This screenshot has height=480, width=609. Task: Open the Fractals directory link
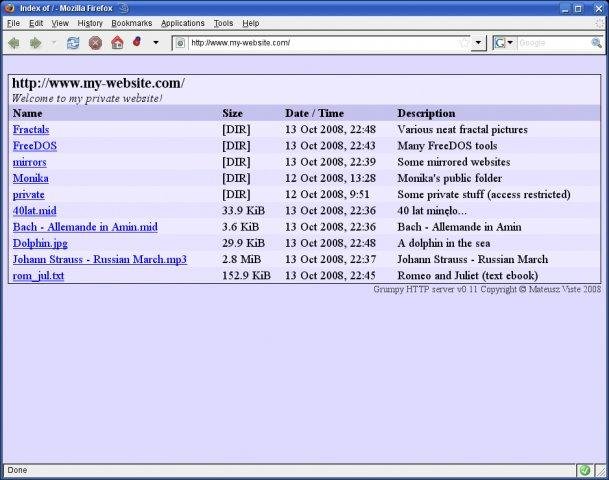point(31,130)
